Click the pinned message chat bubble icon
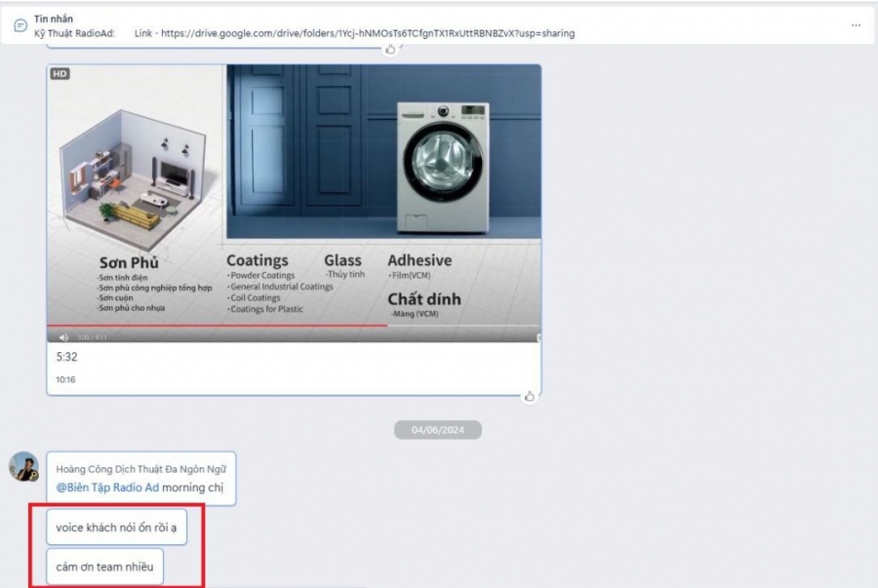Image resolution: width=878 pixels, height=588 pixels. pyautogui.click(x=20, y=25)
